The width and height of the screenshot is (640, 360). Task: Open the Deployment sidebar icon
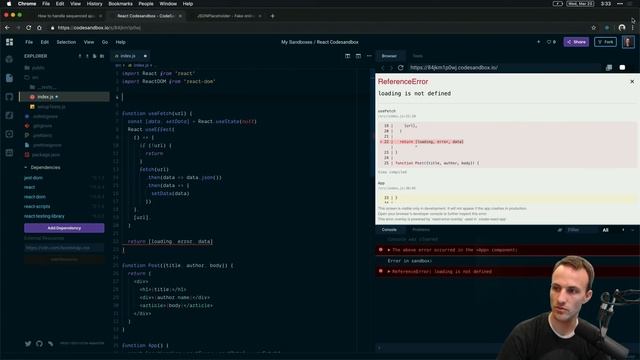[x=9, y=116]
